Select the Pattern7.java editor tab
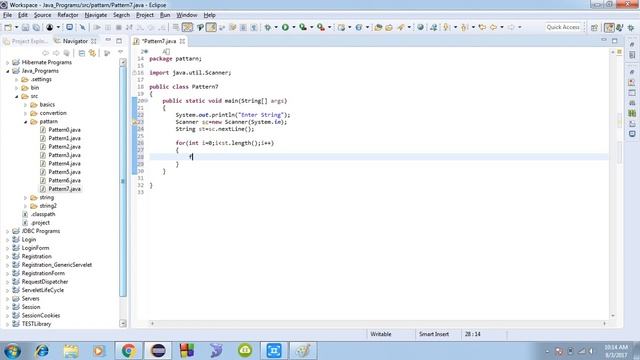This screenshot has width=640, height=360. (159, 41)
